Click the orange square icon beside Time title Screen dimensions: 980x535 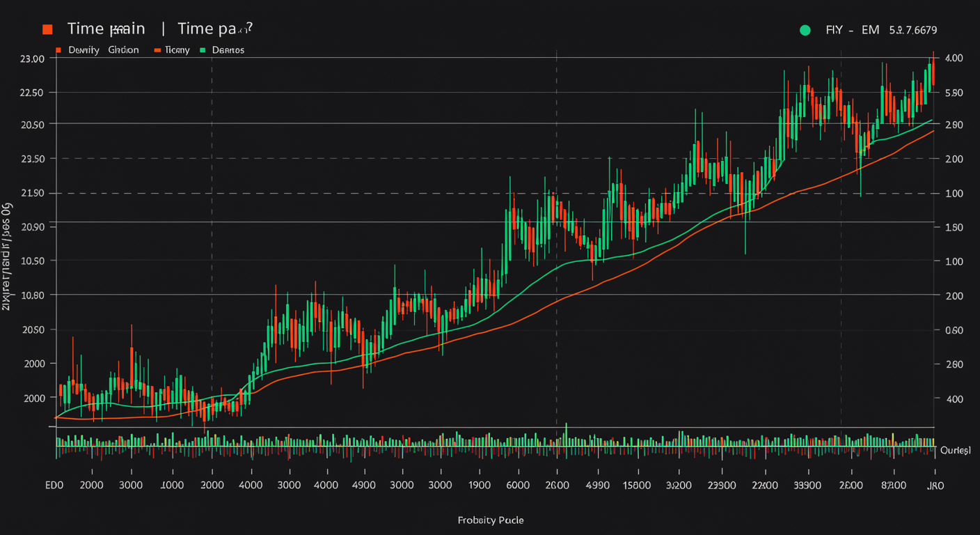(x=47, y=29)
